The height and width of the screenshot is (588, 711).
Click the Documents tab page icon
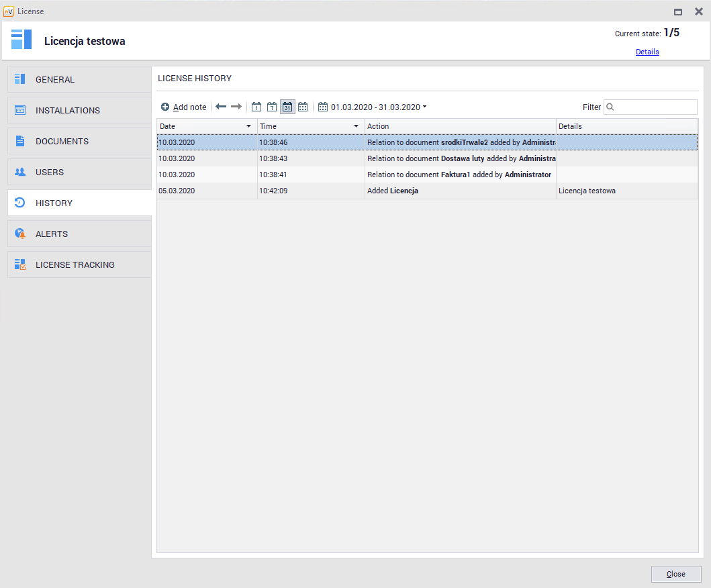pyautogui.click(x=20, y=141)
